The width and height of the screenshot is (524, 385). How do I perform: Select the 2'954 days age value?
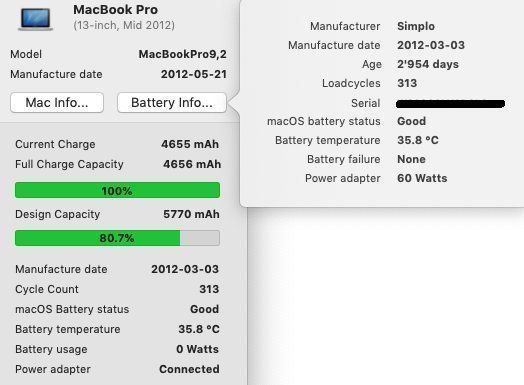point(428,64)
